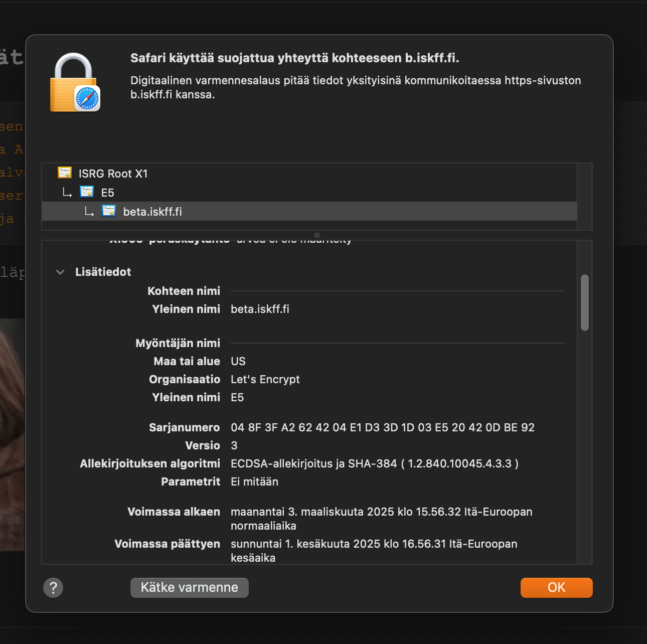
Task: Click the ECDSA signature algorithm value
Action: pos(374,463)
